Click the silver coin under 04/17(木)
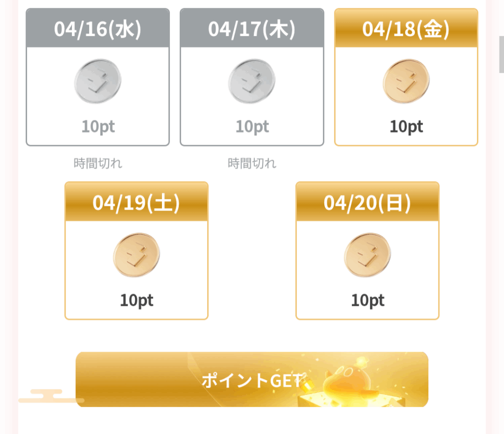This screenshot has width=504, height=434. click(x=252, y=81)
